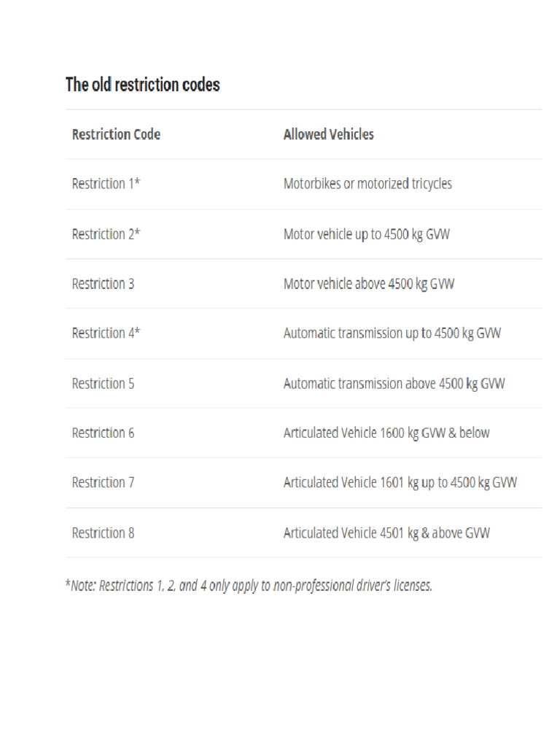Click the "Restriction 7" cell

pos(103,482)
